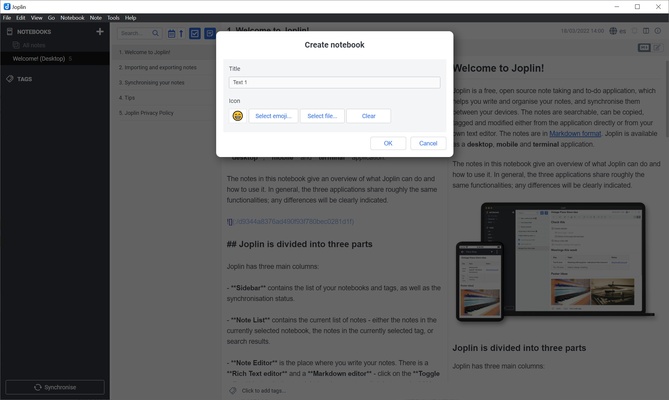Toggle editor layout icon
The height and width of the screenshot is (400, 669).
tap(646, 31)
